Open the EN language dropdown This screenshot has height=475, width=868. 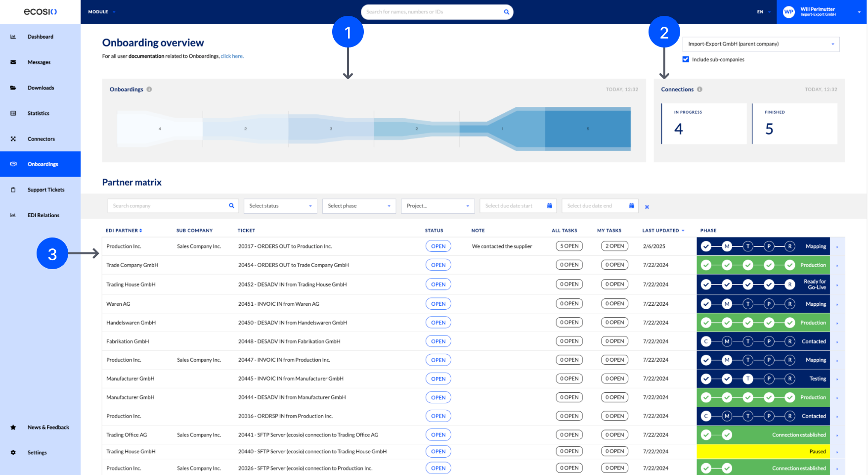(x=764, y=12)
